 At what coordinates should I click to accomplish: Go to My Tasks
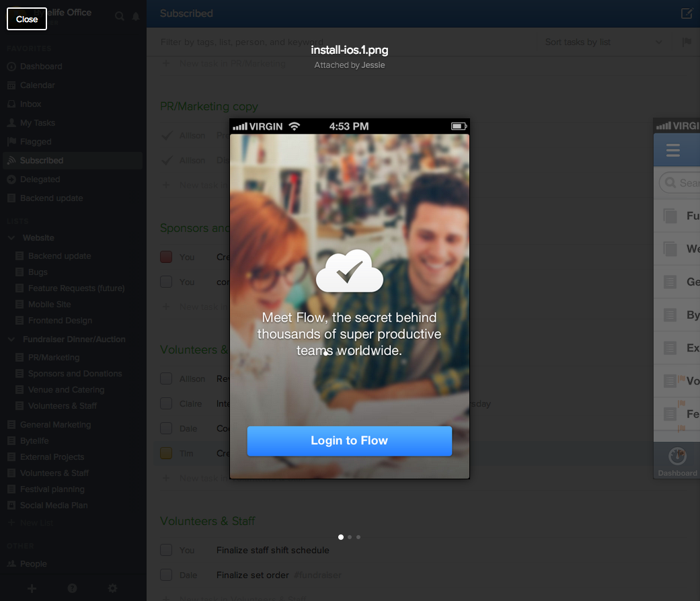pyautogui.click(x=38, y=123)
